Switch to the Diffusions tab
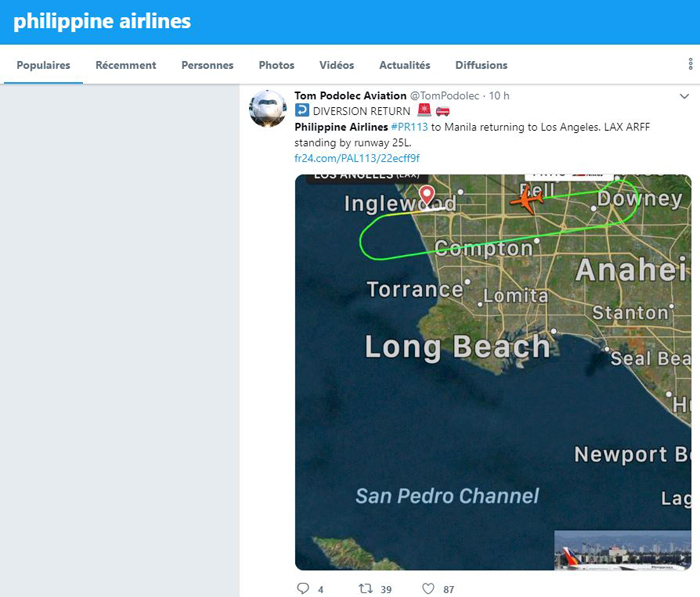700x597 pixels. [x=481, y=65]
